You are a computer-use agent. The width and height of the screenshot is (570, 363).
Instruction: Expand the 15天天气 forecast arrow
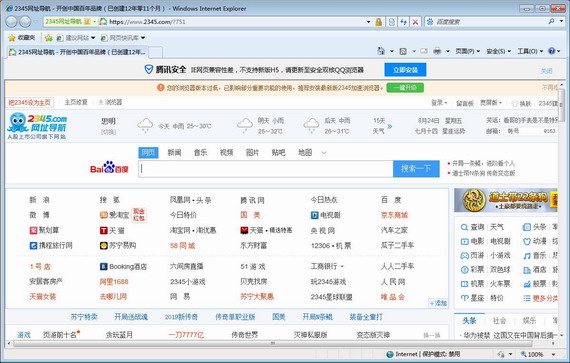(389, 126)
